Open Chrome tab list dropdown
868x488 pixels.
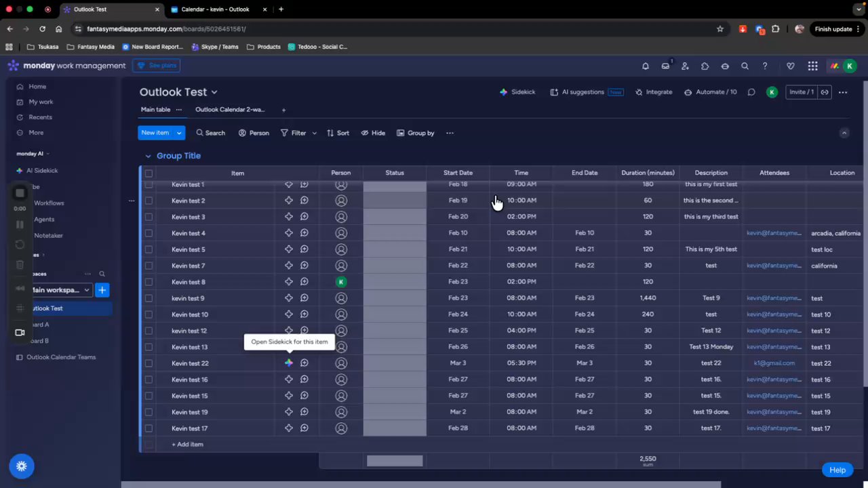pyautogui.click(x=859, y=9)
